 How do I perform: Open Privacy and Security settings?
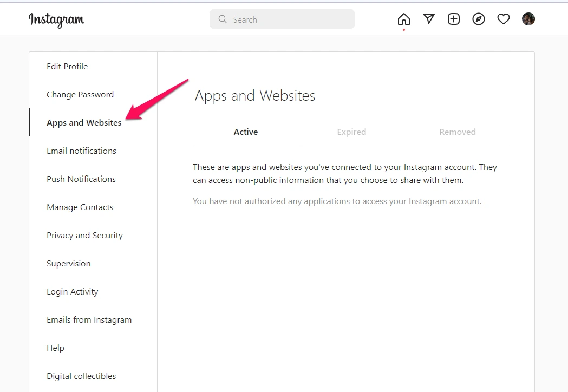tap(84, 236)
